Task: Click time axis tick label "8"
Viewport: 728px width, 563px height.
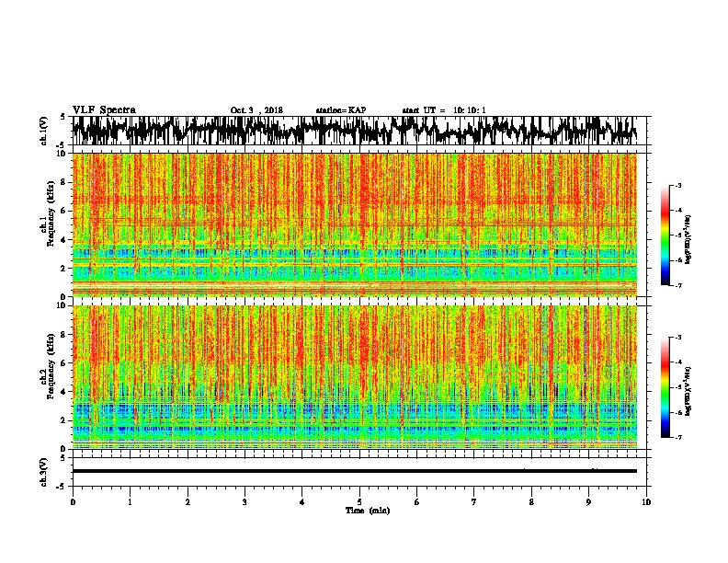Action: coord(531,502)
